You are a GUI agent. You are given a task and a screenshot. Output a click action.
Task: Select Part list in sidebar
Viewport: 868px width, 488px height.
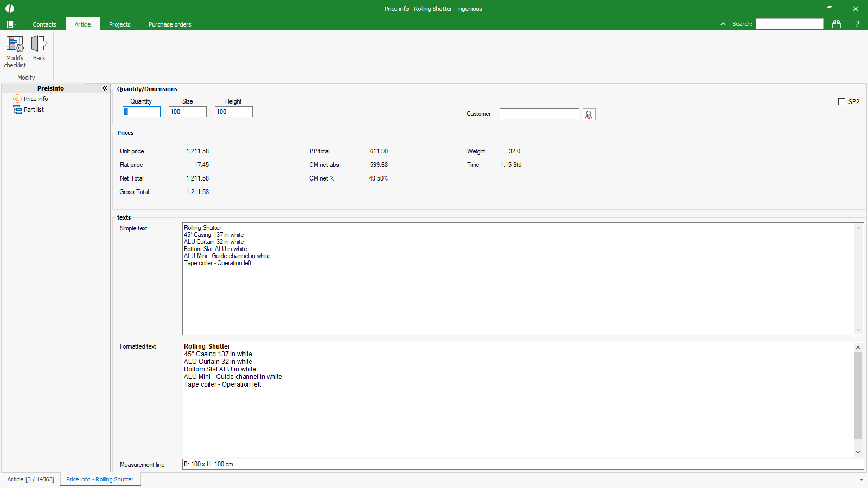pos(34,110)
